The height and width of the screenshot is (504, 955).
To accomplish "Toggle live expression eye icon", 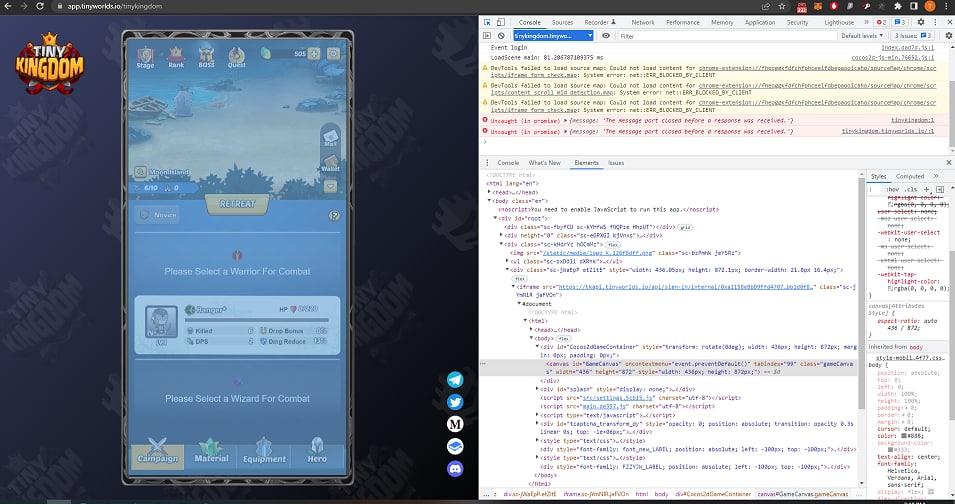I will coord(605,36).
